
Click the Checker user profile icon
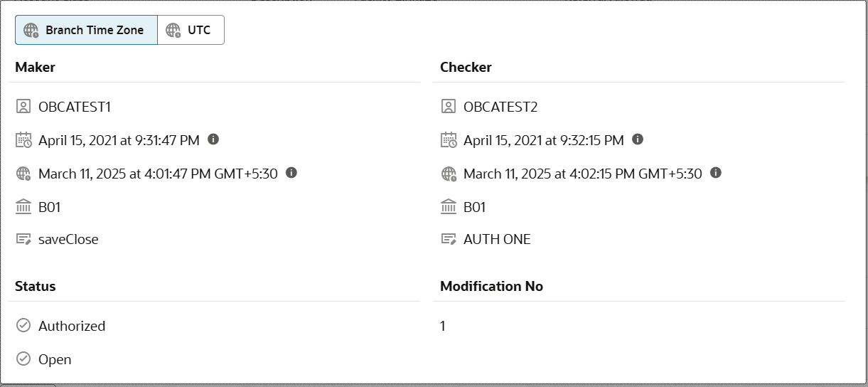[449, 107]
